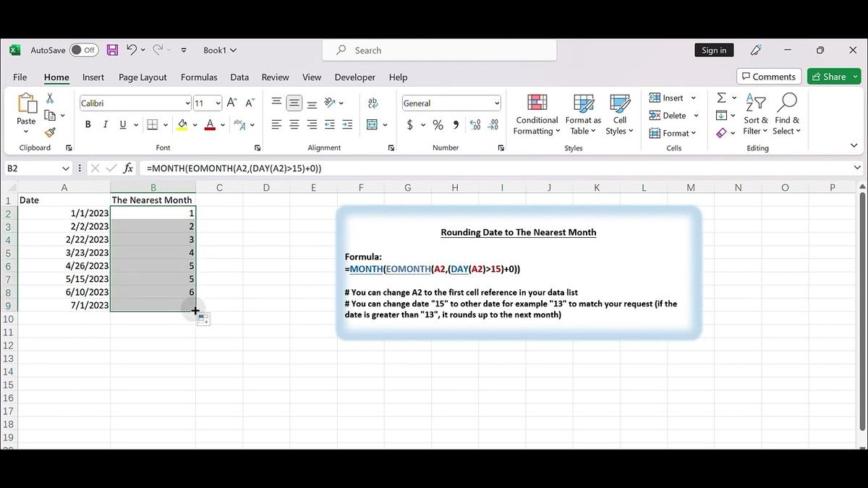Open Conditional Formatting options
The height and width of the screenshot is (488, 868).
(x=536, y=114)
